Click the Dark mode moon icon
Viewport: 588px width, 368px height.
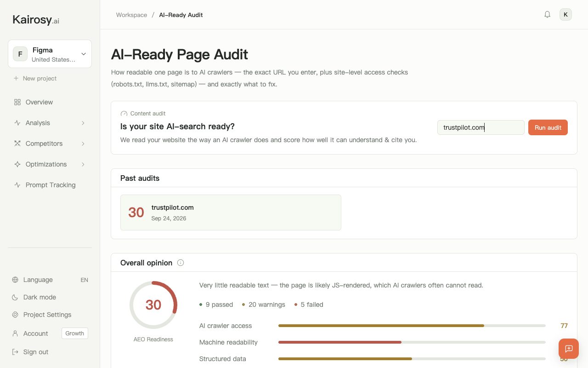(x=15, y=297)
